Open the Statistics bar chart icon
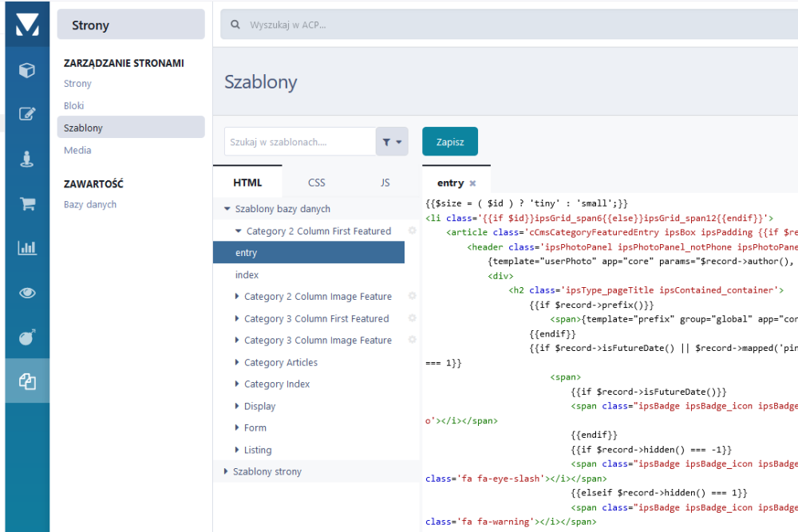 26,248
